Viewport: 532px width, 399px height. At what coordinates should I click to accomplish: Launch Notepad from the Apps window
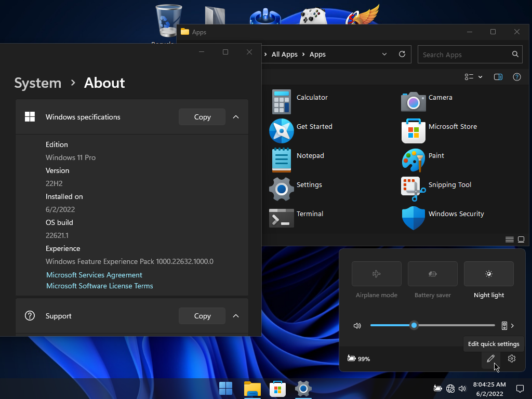[281, 160]
